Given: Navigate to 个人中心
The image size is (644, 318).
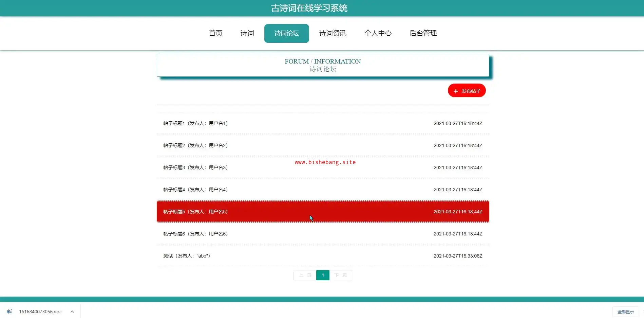Looking at the screenshot, I should [x=378, y=33].
